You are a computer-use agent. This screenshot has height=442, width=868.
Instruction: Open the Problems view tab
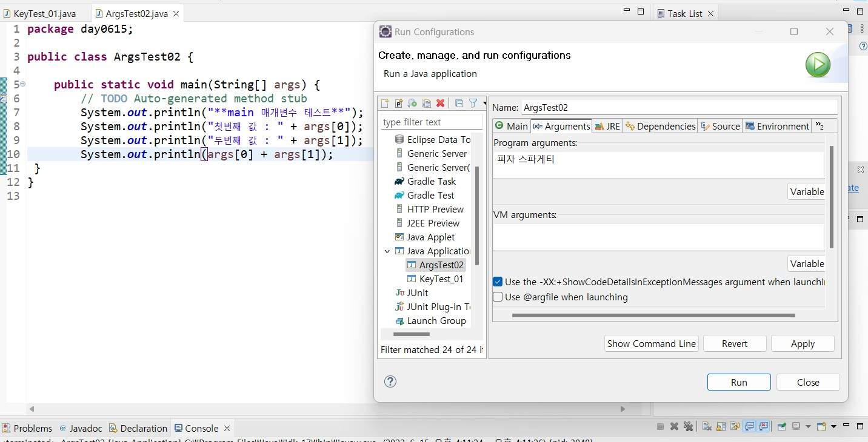pyautogui.click(x=27, y=428)
